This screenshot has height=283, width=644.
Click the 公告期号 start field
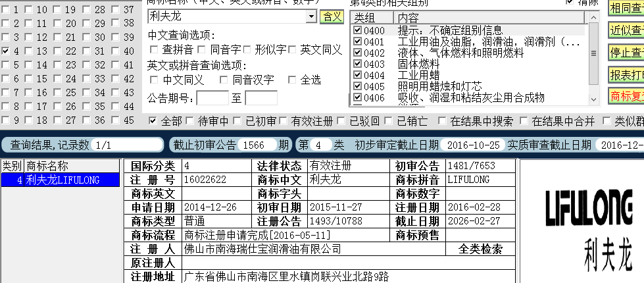(212, 98)
